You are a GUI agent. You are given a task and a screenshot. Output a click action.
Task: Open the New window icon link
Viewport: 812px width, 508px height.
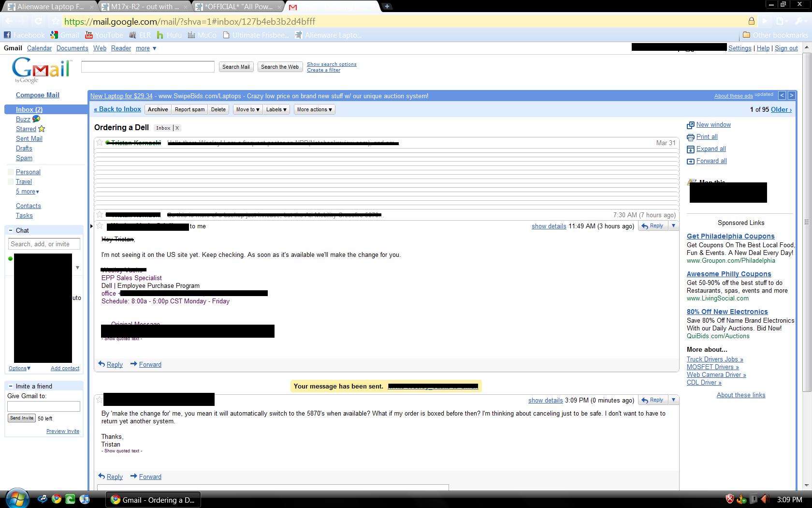coord(691,125)
